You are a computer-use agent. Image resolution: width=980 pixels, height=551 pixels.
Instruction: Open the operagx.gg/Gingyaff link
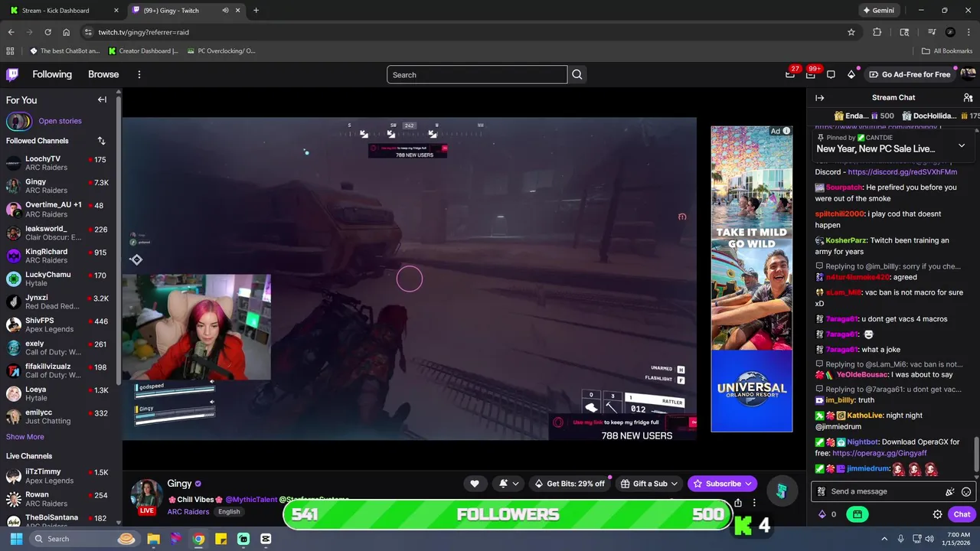point(879,453)
